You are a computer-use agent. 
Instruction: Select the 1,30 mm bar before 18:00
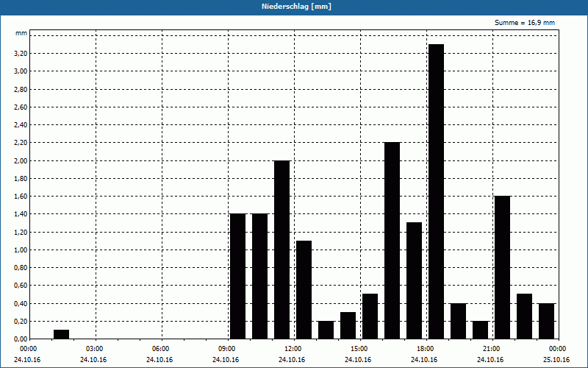(x=414, y=280)
